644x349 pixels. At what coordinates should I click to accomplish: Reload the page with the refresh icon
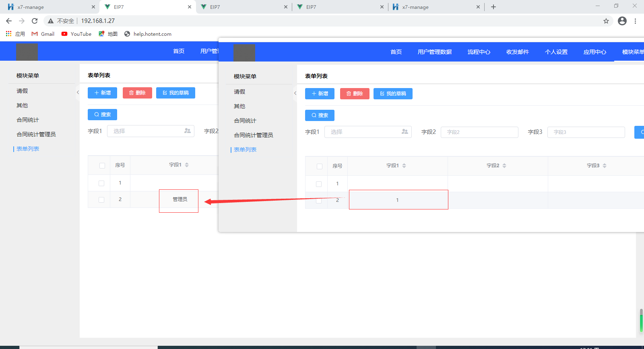35,21
